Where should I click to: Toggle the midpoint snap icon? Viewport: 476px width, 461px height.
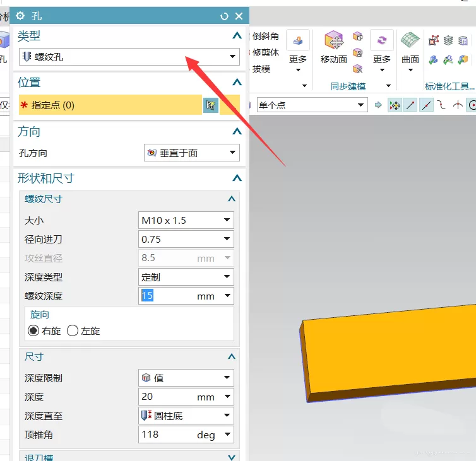click(x=426, y=105)
